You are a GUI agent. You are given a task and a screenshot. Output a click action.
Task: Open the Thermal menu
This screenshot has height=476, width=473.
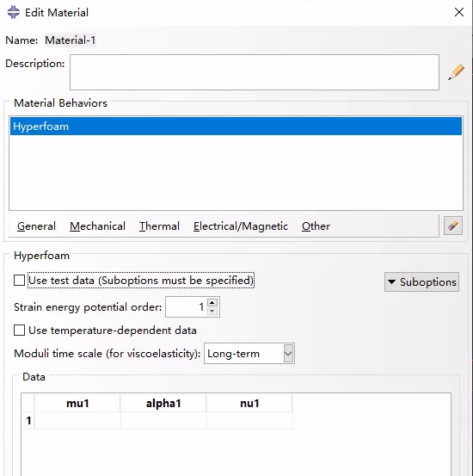[x=159, y=226]
